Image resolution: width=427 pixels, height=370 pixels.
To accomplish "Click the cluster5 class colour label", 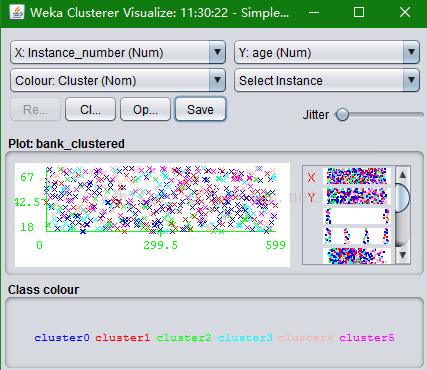I will pos(367,338).
